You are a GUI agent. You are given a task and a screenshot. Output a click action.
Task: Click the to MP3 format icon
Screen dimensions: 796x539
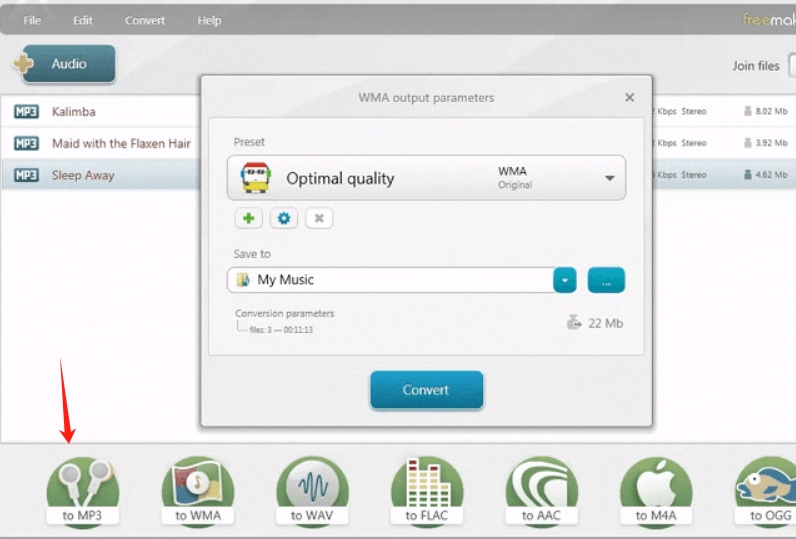[x=82, y=491]
